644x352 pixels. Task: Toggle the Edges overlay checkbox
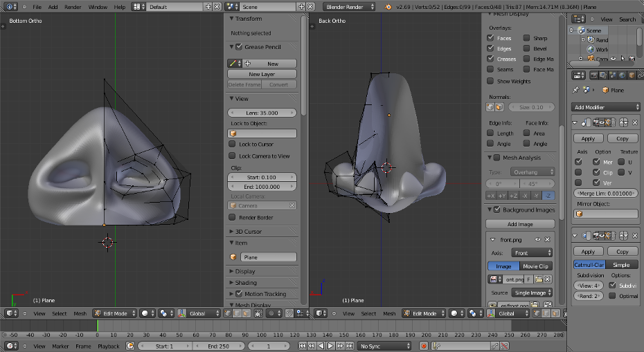point(490,48)
